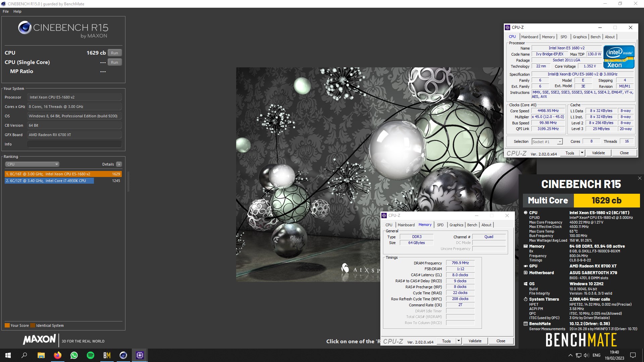Click CPU-Z title icon in upper window
The width and height of the screenshot is (644, 362).
point(508,27)
